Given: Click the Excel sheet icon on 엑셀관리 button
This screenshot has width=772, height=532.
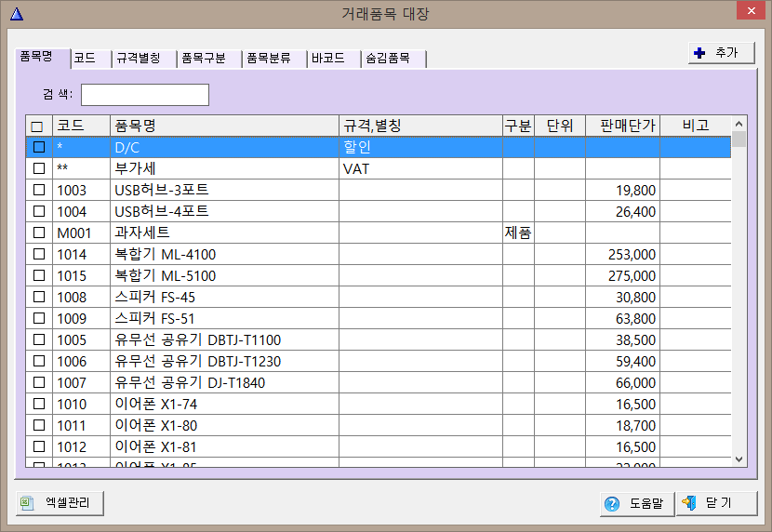Looking at the screenshot, I should point(27,503).
